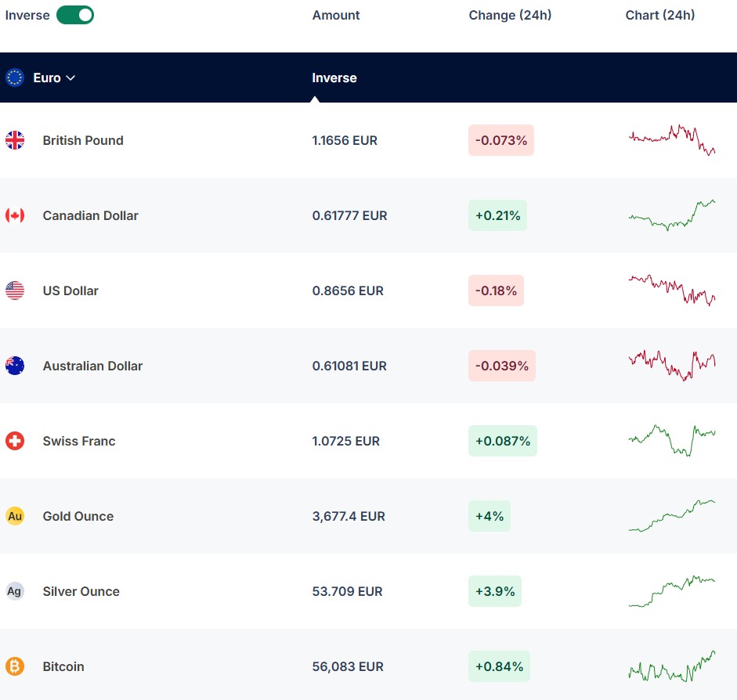
Task: Click the Canadian flag icon
Action: 15,215
